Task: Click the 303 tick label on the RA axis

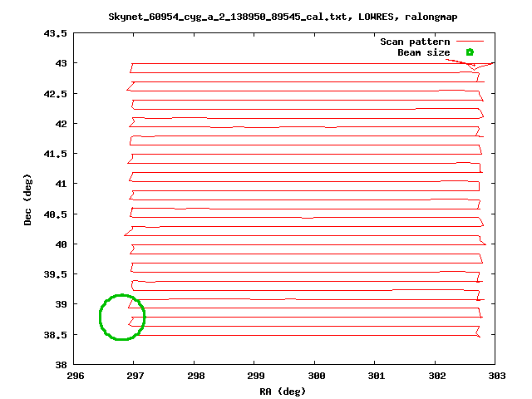Action: coord(495,376)
